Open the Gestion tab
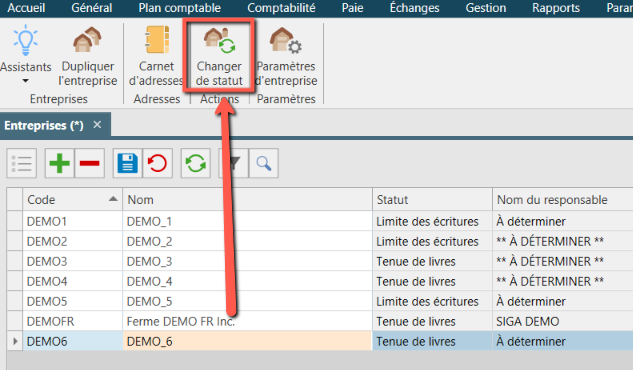 point(486,8)
